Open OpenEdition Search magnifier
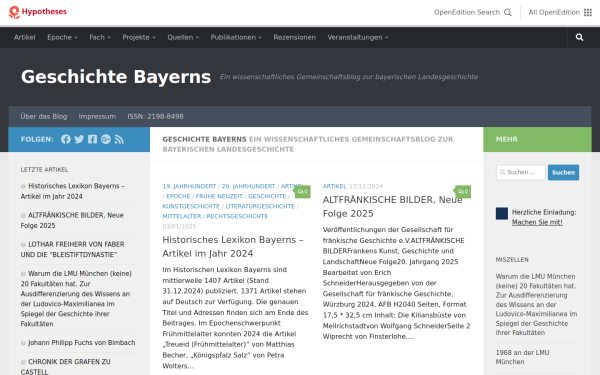The height and width of the screenshot is (375, 600). (507, 12)
